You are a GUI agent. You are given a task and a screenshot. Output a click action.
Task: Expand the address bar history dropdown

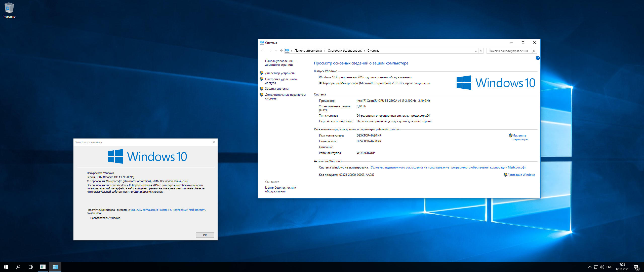(476, 51)
